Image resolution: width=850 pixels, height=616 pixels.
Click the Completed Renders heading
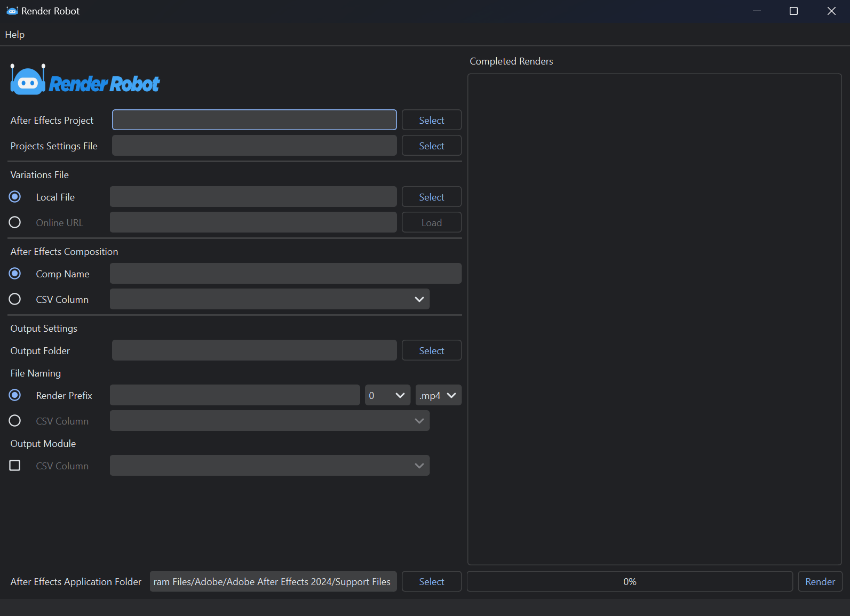tap(511, 61)
